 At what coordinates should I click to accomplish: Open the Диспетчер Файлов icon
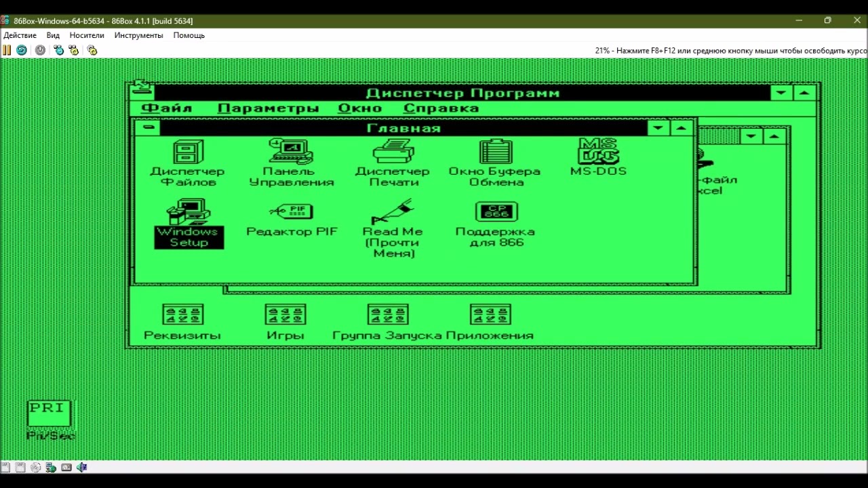(x=188, y=163)
